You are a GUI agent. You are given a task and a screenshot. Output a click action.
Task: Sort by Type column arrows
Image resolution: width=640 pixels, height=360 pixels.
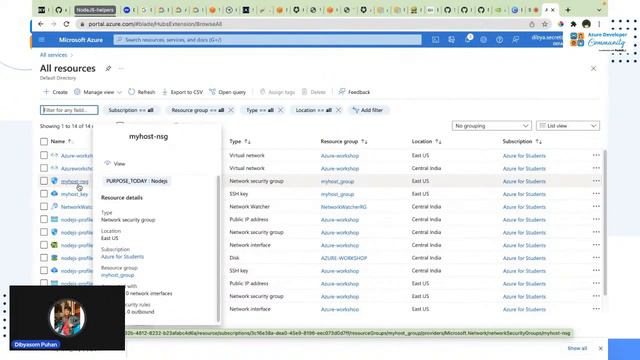click(247, 141)
